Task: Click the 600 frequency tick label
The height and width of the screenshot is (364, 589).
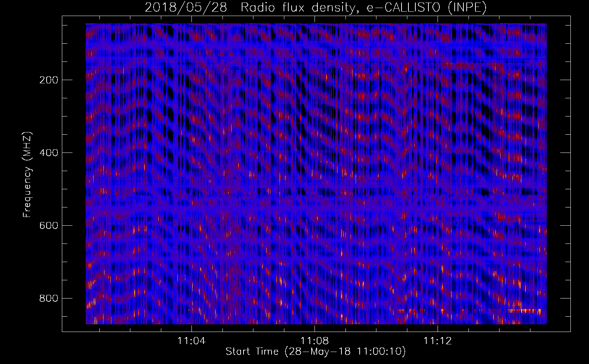Action: (48, 226)
